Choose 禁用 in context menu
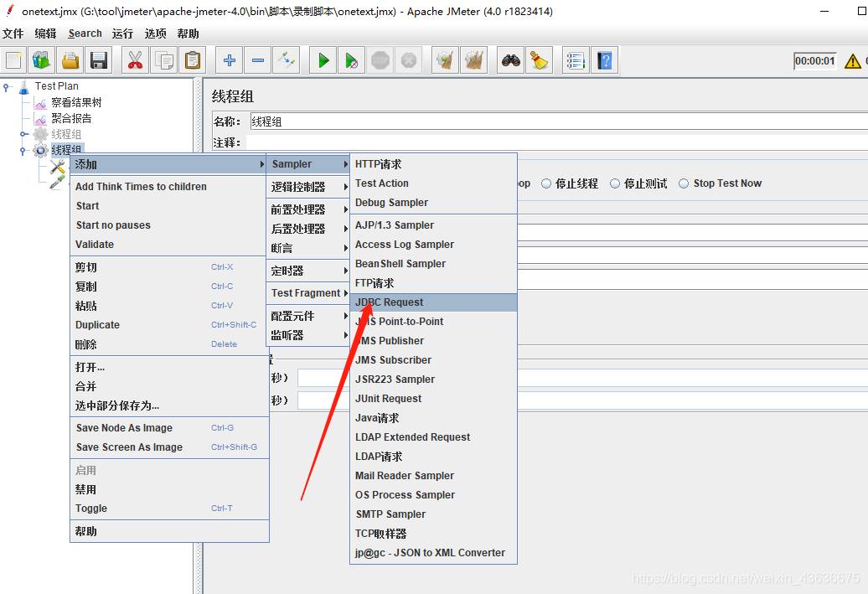The height and width of the screenshot is (594, 868). 169,490
